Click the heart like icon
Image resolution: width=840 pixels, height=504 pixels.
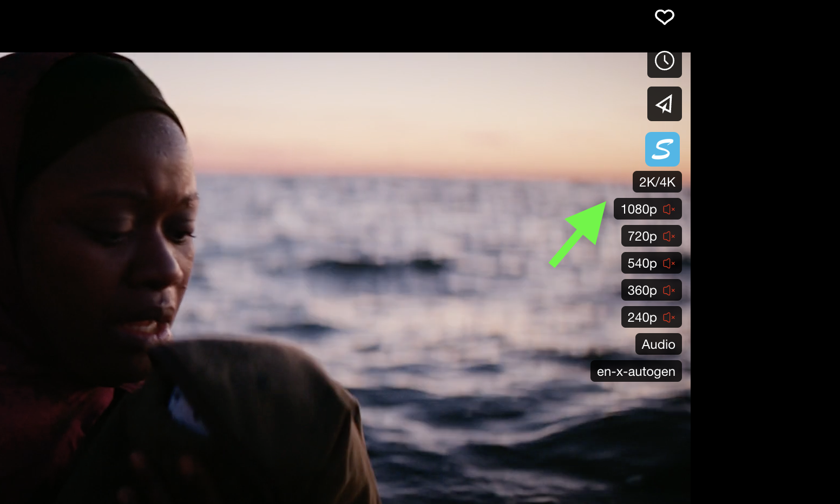[x=665, y=17]
